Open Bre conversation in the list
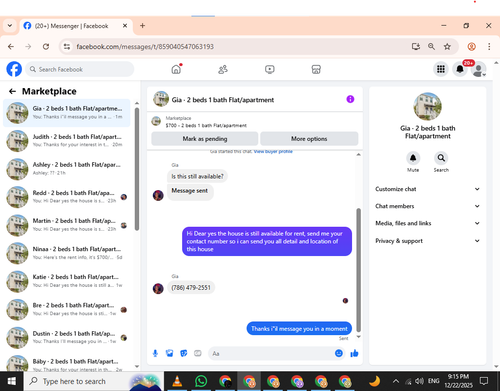This screenshot has height=391, width=500. pyautogui.click(x=66, y=309)
